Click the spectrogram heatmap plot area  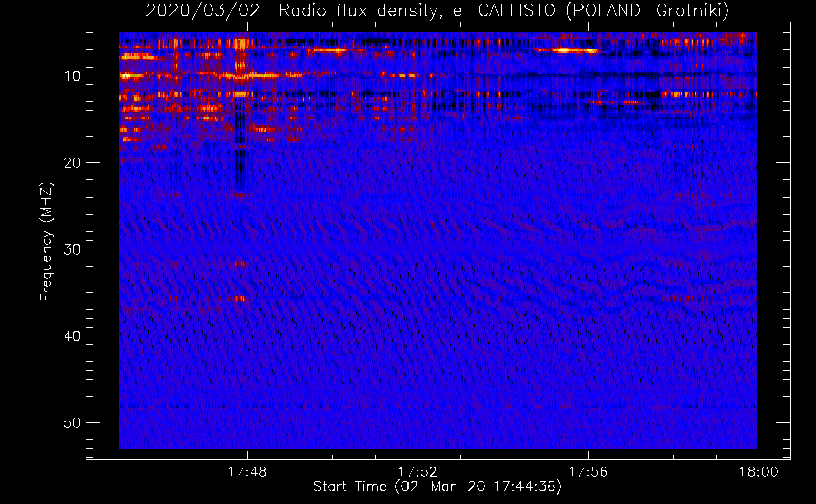438,240
